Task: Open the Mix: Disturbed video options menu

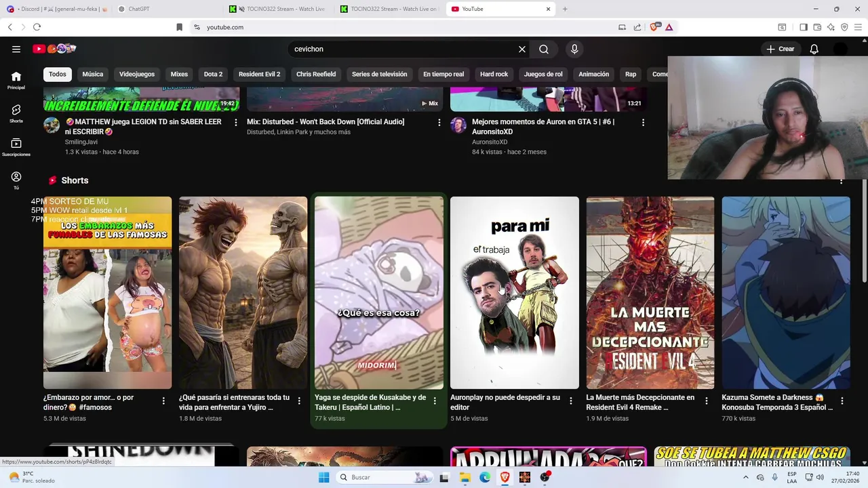Action: tap(439, 123)
